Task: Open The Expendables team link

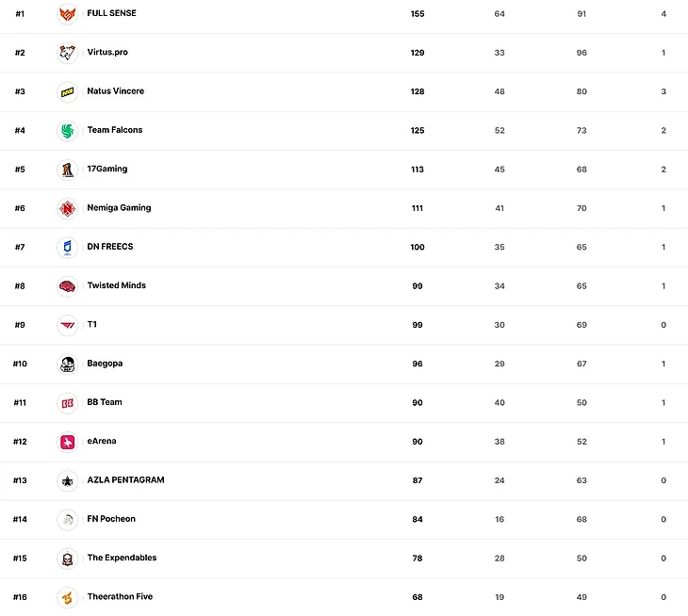Action: pos(122,558)
